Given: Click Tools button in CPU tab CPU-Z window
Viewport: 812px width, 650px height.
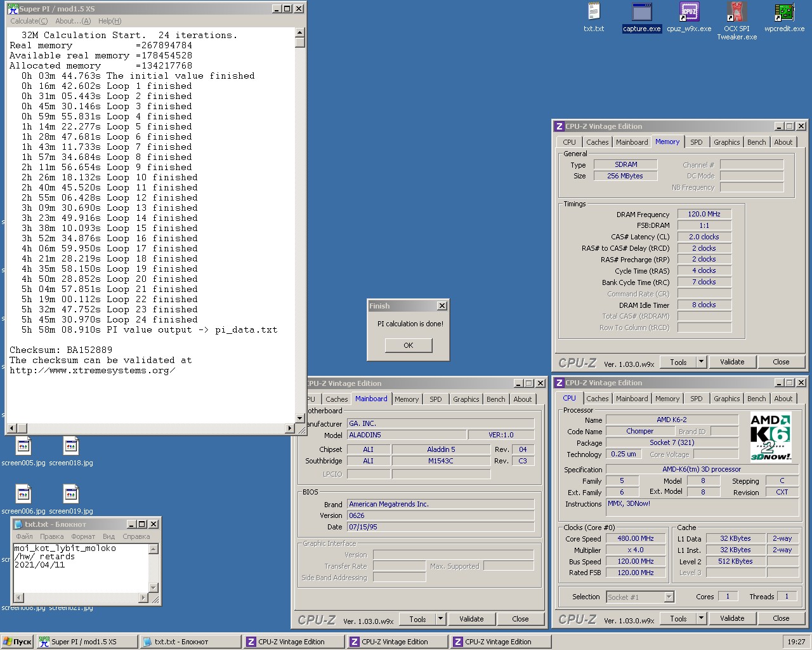Looking at the screenshot, I should (x=678, y=618).
